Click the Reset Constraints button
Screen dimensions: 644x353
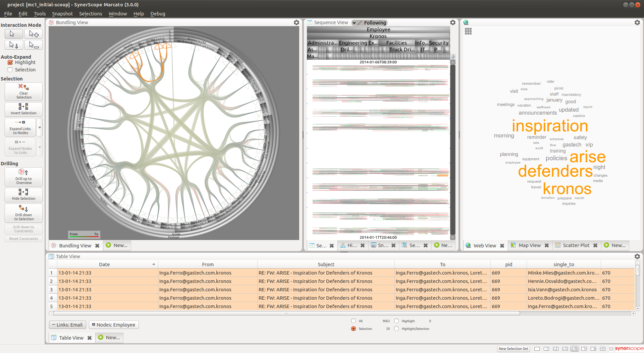(23, 239)
